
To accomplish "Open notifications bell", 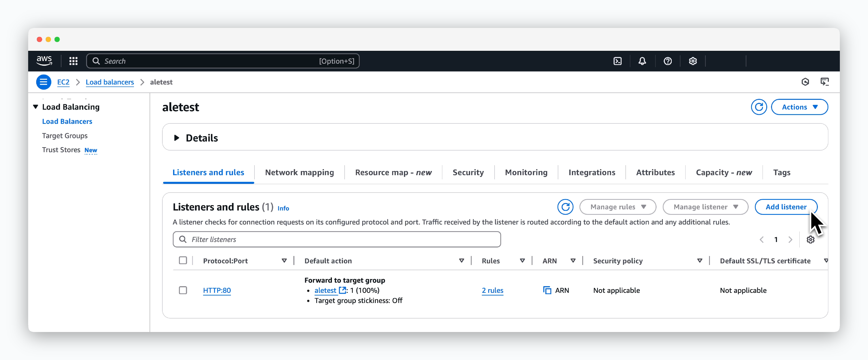I will click(642, 61).
